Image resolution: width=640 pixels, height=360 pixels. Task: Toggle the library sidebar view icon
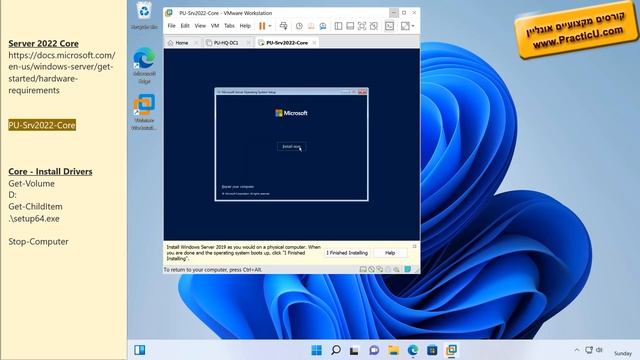tap(338, 26)
